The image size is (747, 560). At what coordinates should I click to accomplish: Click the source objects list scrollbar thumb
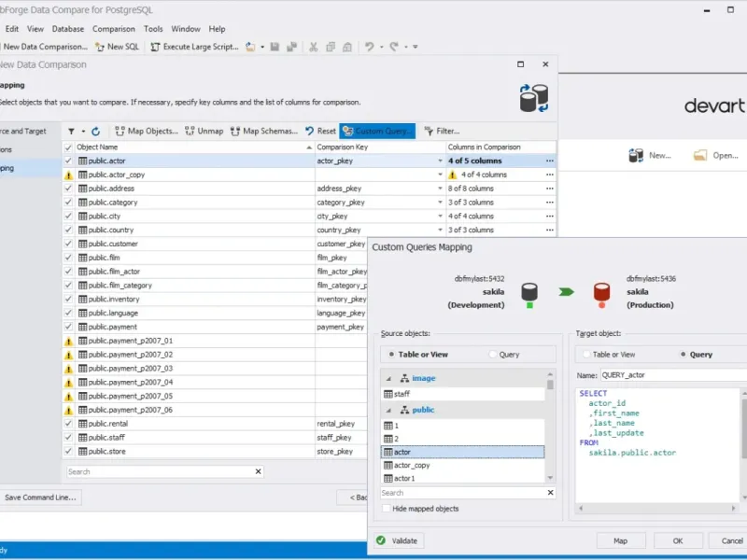[550, 385]
